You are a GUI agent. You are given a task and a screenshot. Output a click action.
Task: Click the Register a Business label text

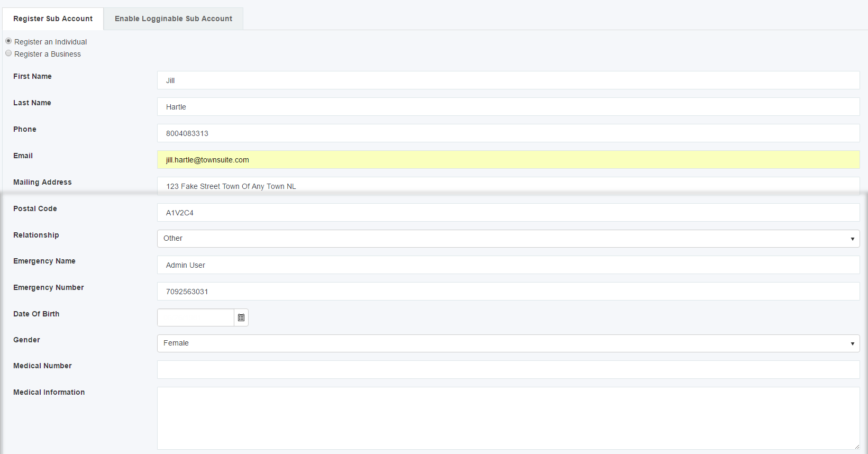[48, 54]
